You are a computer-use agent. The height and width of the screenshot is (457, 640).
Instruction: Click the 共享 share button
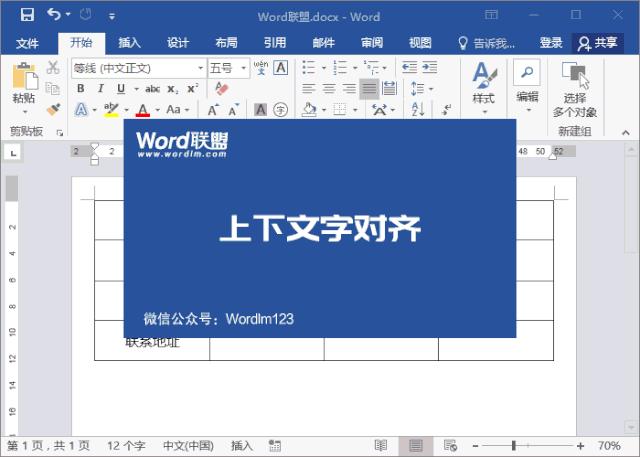click(598, 43)
